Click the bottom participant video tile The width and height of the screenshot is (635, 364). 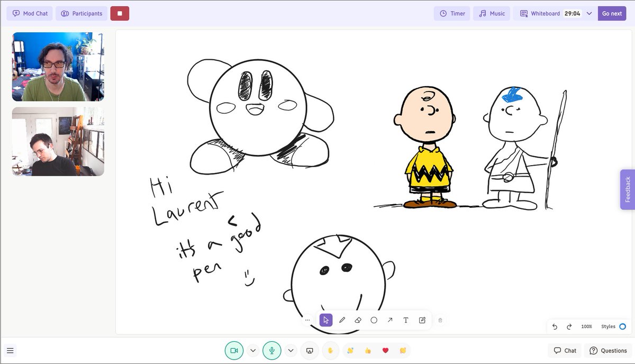click(58, 141)
